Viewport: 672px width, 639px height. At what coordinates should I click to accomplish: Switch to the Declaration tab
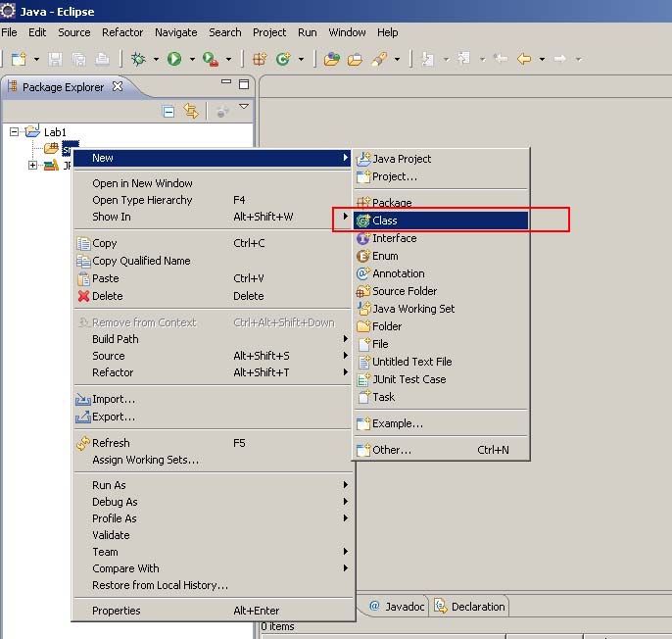[x=470, y=607]
